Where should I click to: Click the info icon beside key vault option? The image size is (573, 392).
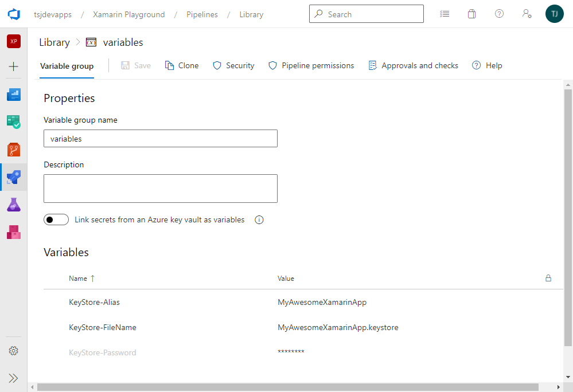click(259, 220)
